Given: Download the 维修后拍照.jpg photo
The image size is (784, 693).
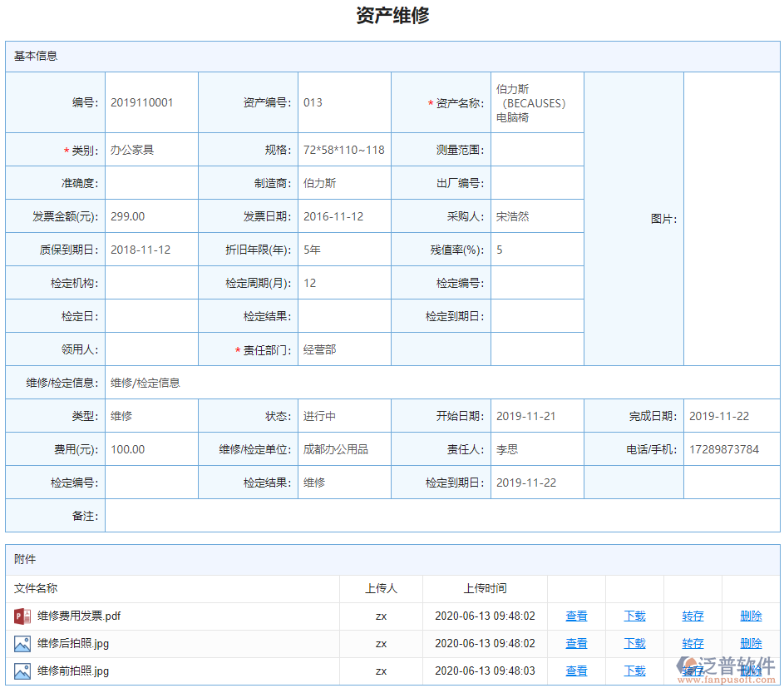Looking at the screenshot, I should [634, 643].
